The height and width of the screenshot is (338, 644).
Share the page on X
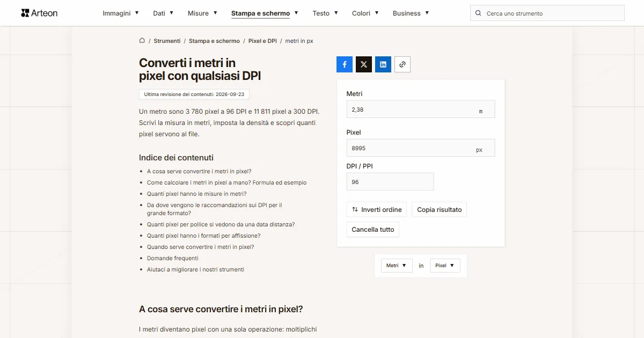(x=364, y=64)
